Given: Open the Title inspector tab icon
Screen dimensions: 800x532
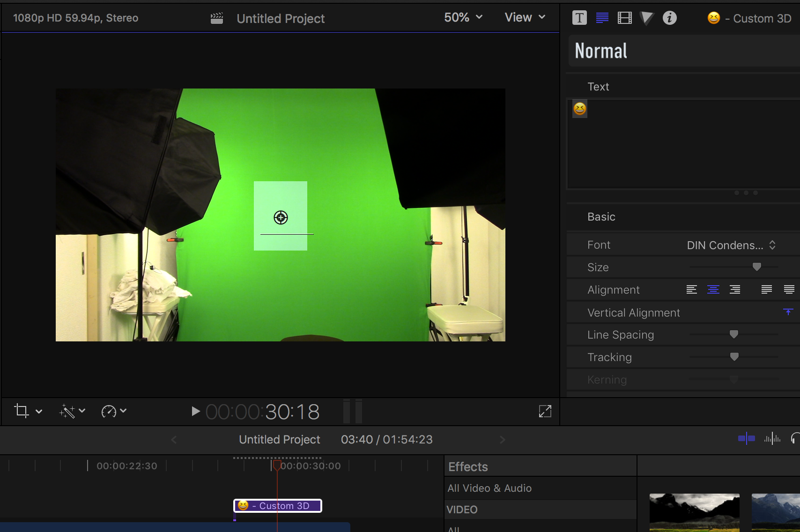Looking at the screenshot, I should point(579,18).
